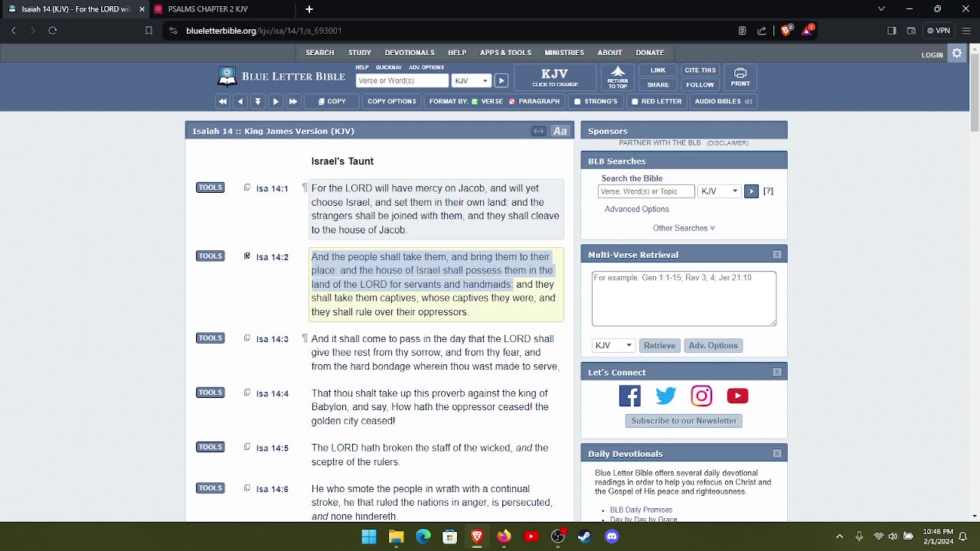
Task: Open the Multi-Verse Retrieval KJV dropdown
Action: click(613, 345)
